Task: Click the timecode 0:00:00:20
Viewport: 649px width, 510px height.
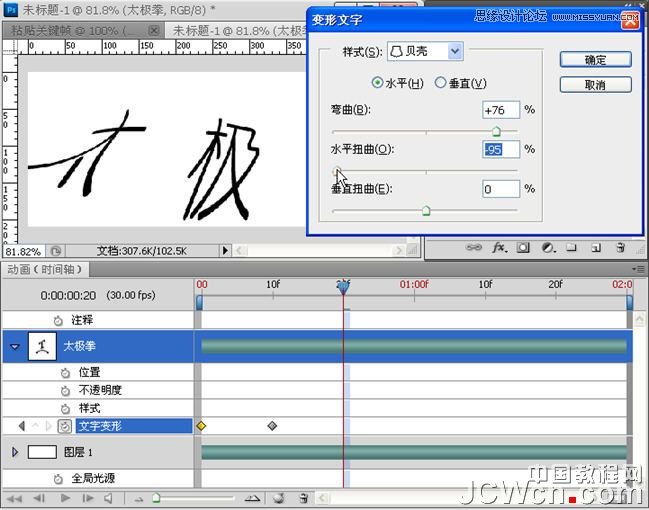Action: click(68, 296)
